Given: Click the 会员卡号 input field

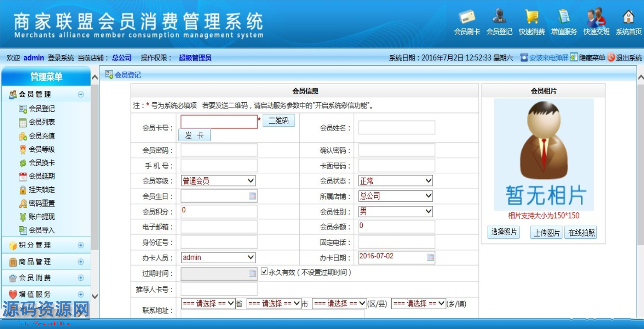Looking at the screenshot, I should [219, 122].
